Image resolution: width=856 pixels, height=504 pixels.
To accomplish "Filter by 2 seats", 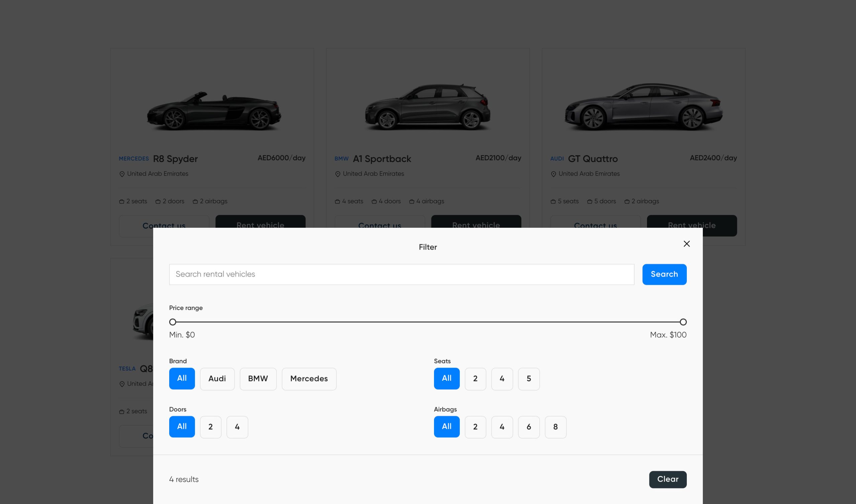I will pos(475,379).
